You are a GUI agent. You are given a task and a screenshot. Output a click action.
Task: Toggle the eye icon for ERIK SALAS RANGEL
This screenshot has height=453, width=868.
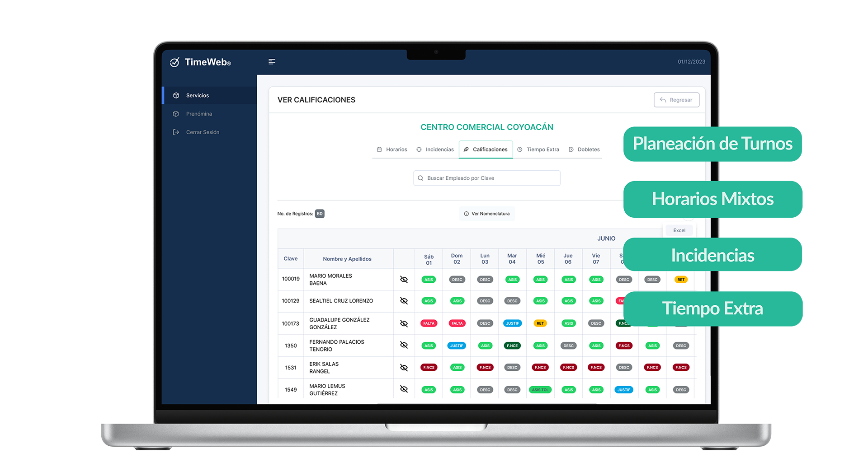pos(404,367)
